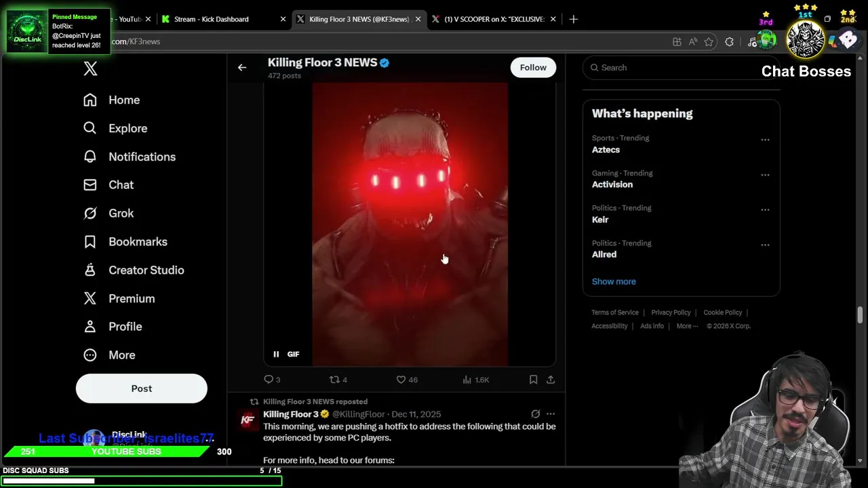This screenshot has height=488, width=868.
Task: Click the read aloud icon in address bar
Action: [692, 42]
